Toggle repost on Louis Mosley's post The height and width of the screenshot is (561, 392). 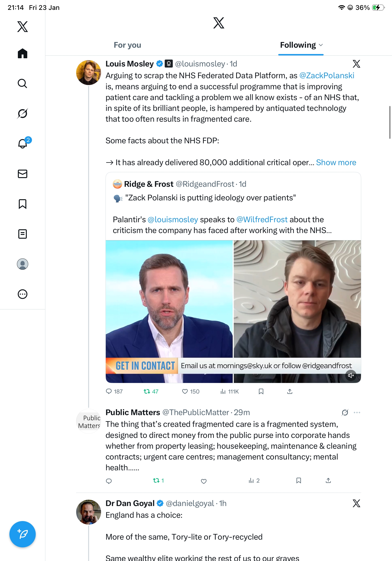(147, 391)
